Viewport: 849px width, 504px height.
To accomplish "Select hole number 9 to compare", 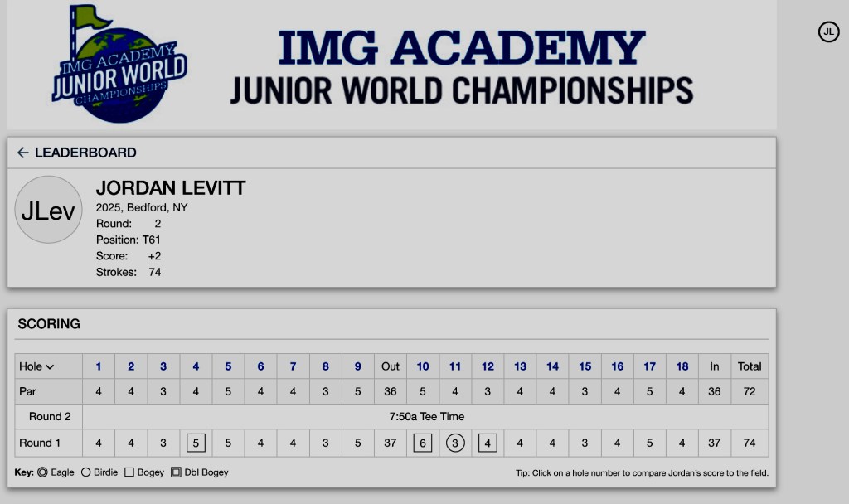I will click(x=357, y=366).
